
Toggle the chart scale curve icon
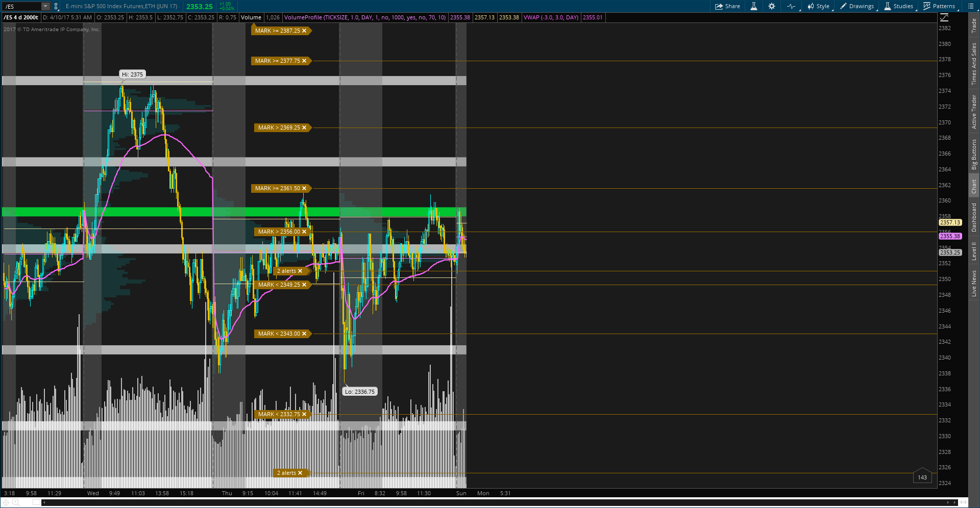coord(944,17)
